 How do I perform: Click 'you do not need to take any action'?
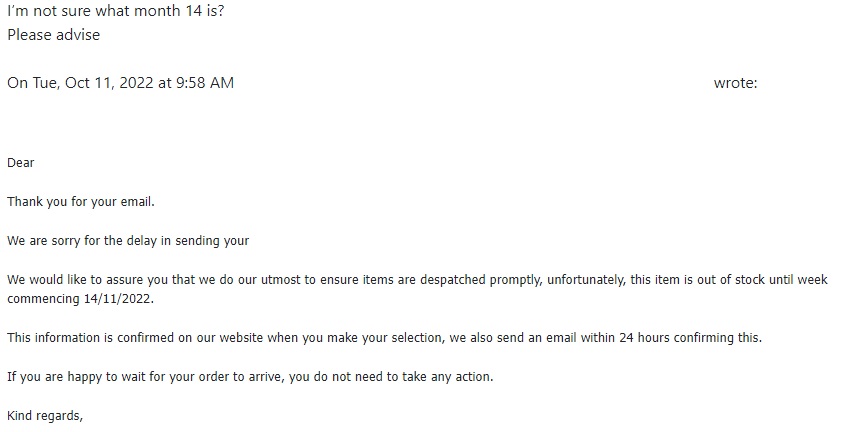click(x=391, y=377)
